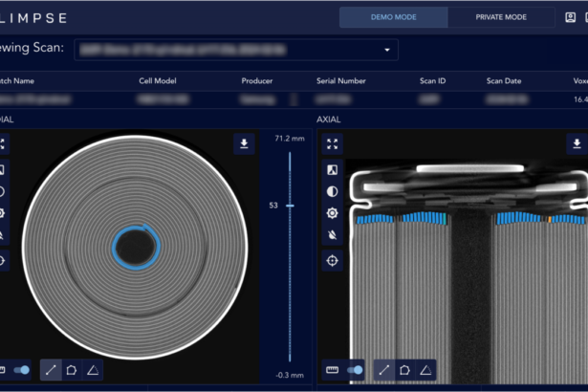The image size is (588, 392).
Task: Download the axial view image
Action: tap(577, 143)
